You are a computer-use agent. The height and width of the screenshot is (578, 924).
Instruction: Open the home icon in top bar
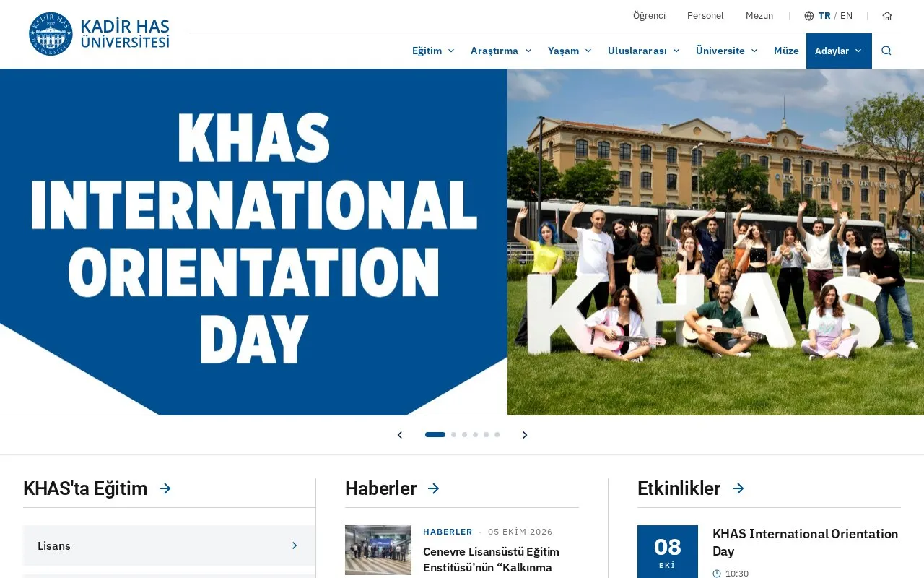point(887,16)
